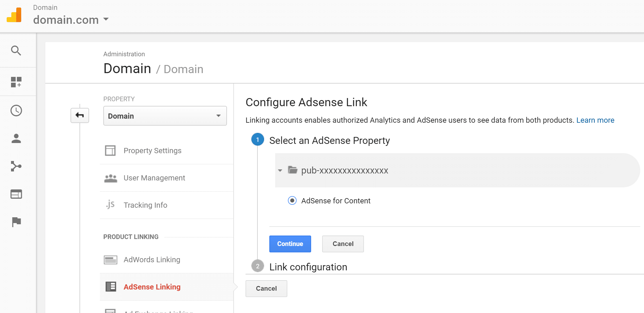Select the AdSense for Content radio button
The width and height of the screenshot is (644, 313).
point(292,200)
